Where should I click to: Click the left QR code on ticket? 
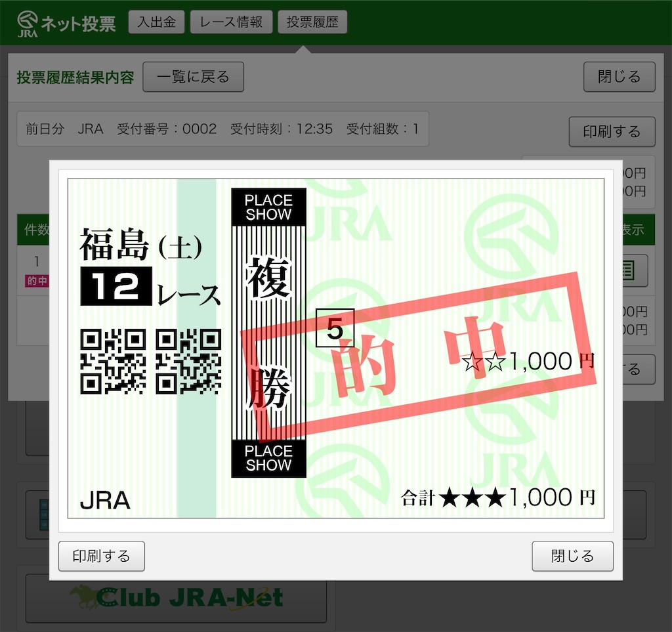[113, 361]
